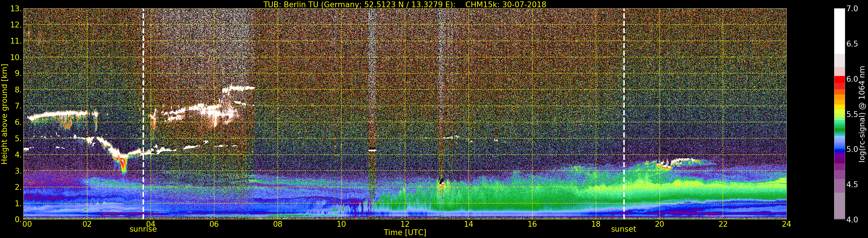The width and height of the screenshot is (868, 238).
Task: Click the time axis tick '14'
Action: [468, 224]
